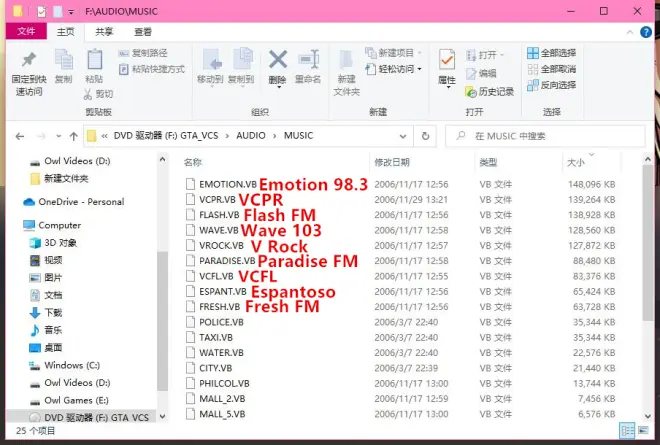Open the File (文件) tab
660x445 pixels.
tap(26, 31)
